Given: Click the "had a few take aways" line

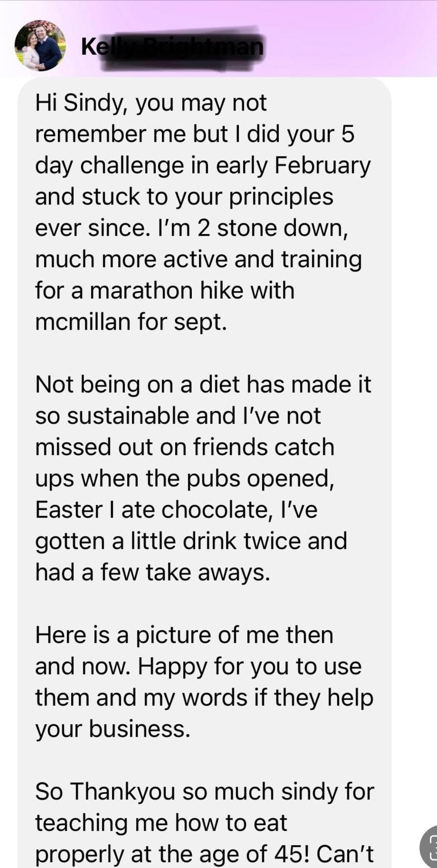Looking at the screenshot, I should [x=152, y=573].
